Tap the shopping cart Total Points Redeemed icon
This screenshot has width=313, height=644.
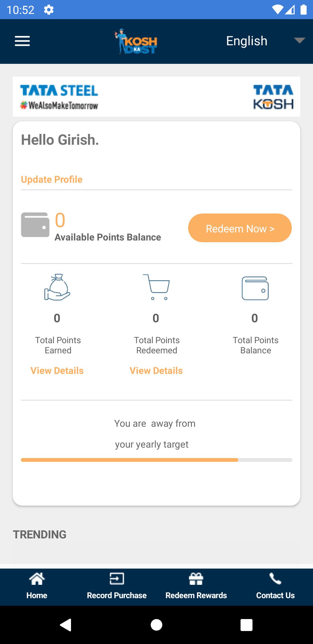(156, 287)
